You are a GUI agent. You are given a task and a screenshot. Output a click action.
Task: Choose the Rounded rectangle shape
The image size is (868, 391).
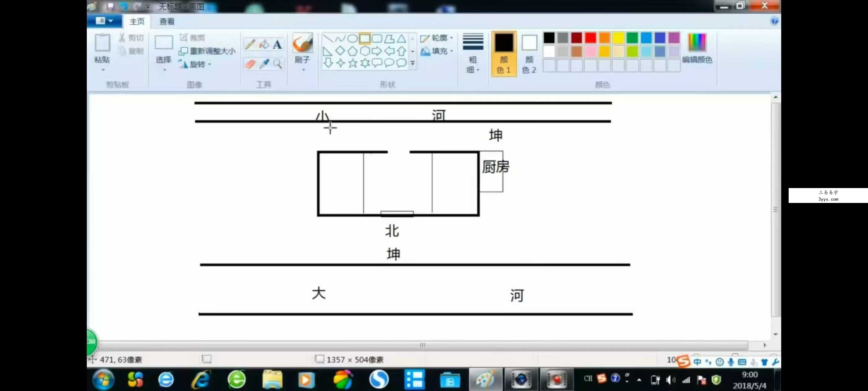pos(377,38)
